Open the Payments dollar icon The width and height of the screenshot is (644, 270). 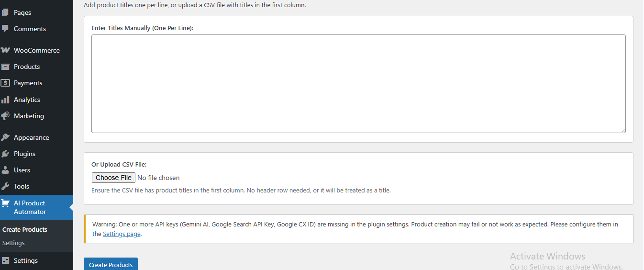point(5,83)
